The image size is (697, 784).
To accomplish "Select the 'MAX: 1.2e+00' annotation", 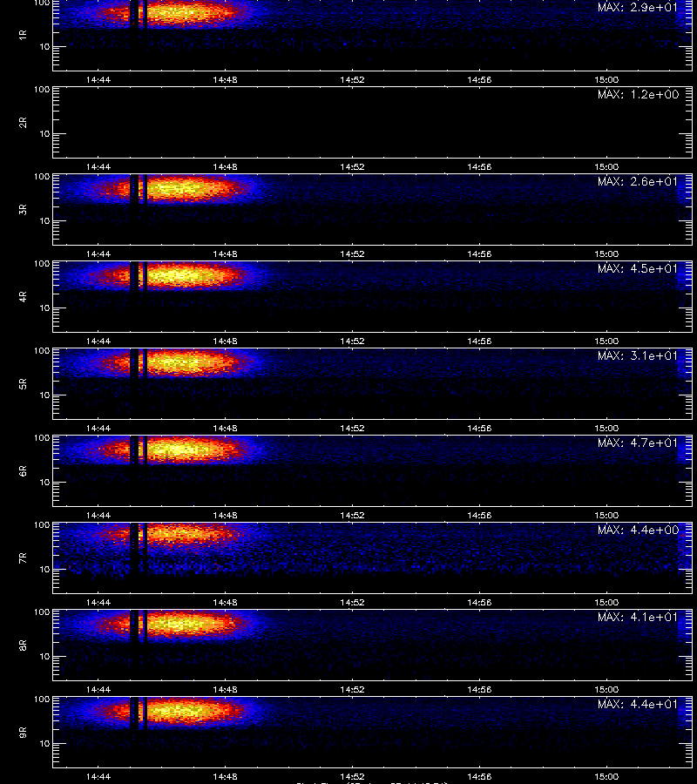I will click(638, 94).
